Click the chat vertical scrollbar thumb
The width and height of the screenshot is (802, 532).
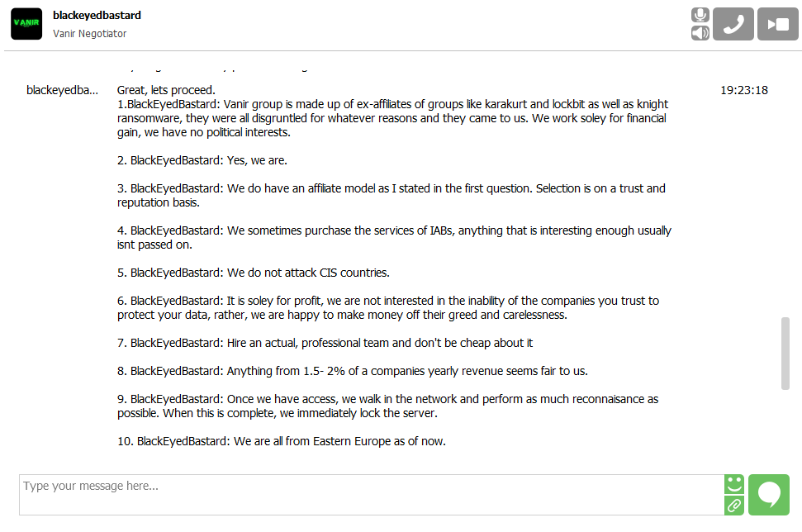pyautogui.click(x=785, y=353)
